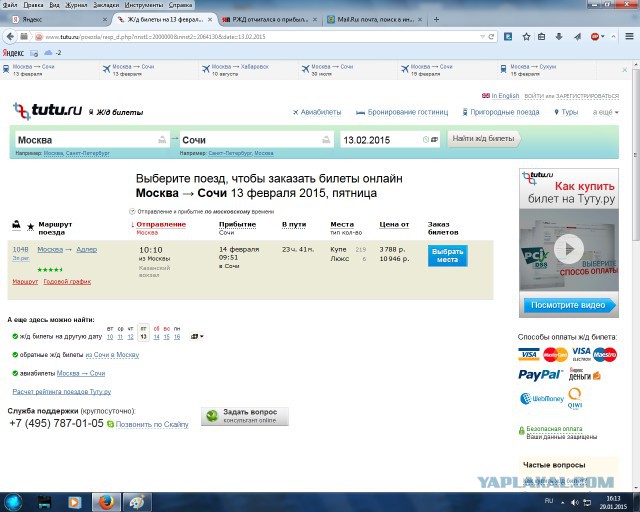
Task: Close the recent searches bar
Action: (x=624, y=70)
